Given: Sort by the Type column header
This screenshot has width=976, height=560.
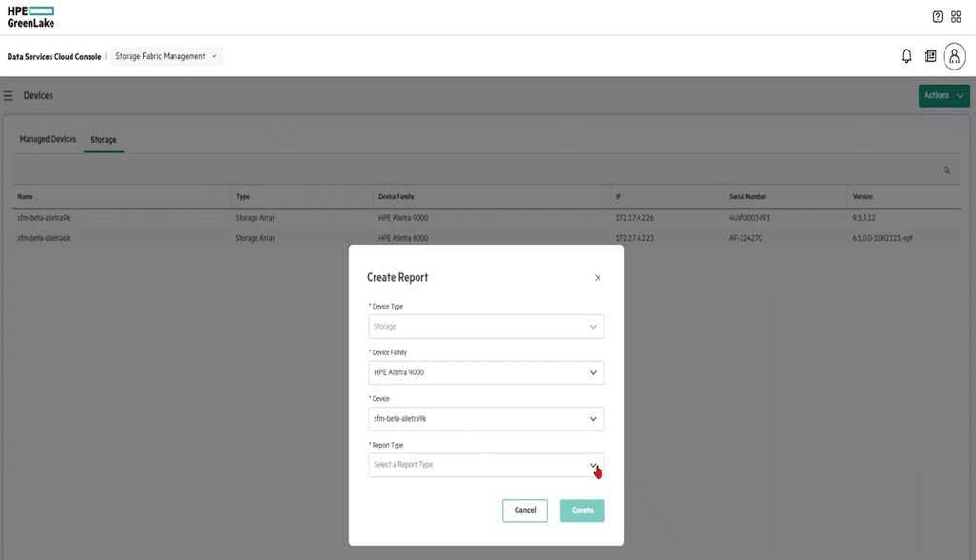Looking at the screenshot, I should (243, 196).
